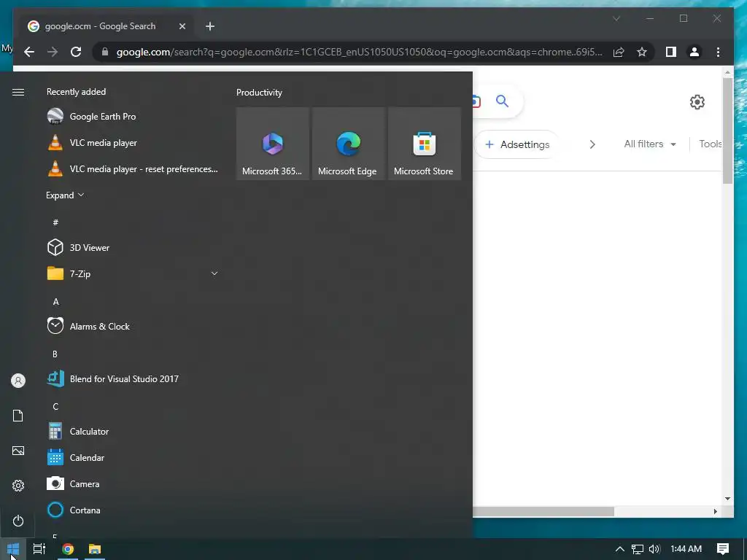This screenshot has height=560, width=747.
Task: Click the Chrome address bar URL
Action: tap(359, 52)
